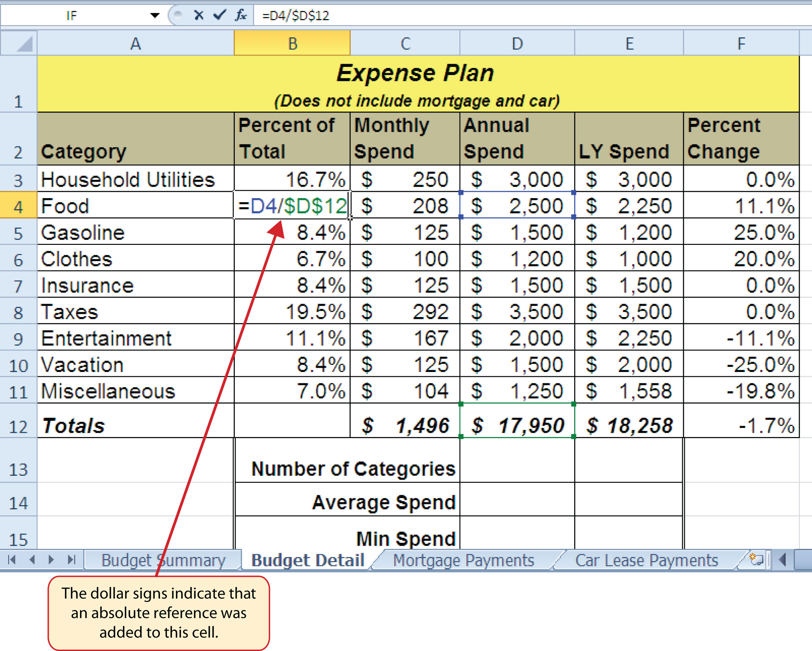Cancel the formula entry with X icon
This screenshot has width=812, height=651.
click(198, 15)
